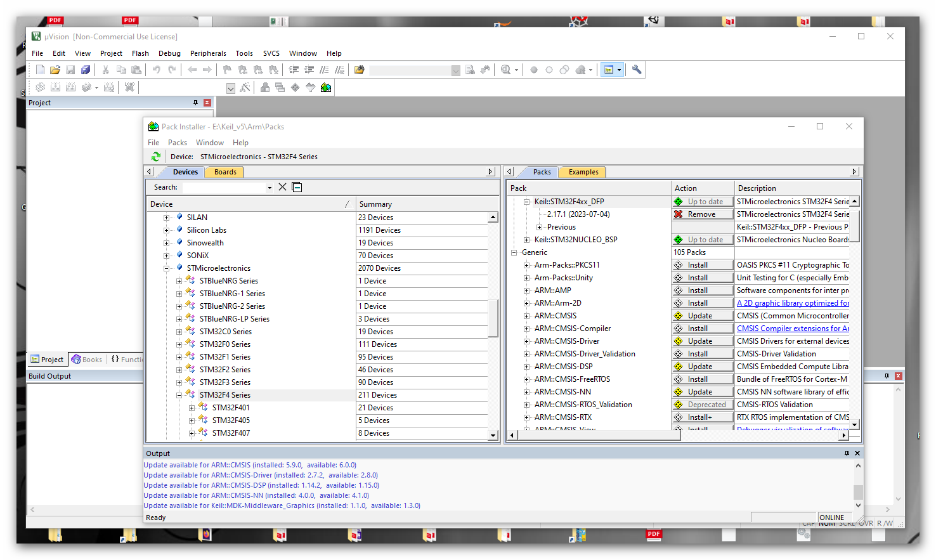936x560 pixels.
Task: Pin the Project panel with pushpin icon
Action: tap(195, 103)
